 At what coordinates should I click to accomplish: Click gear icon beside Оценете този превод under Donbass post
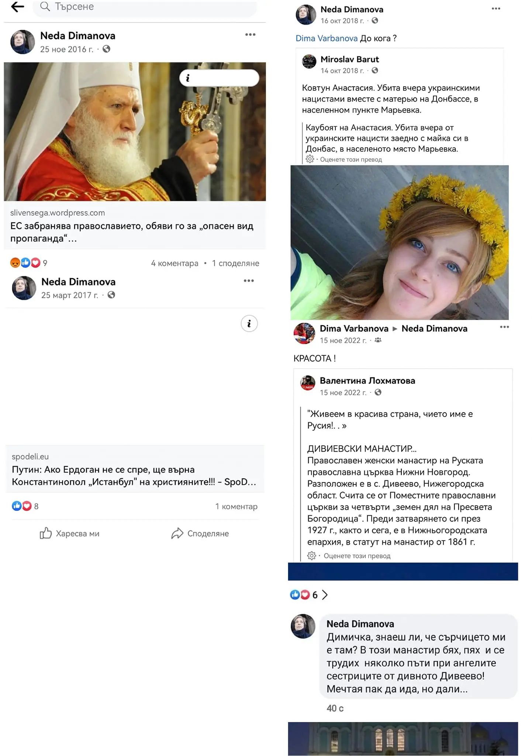click(310, 159)
